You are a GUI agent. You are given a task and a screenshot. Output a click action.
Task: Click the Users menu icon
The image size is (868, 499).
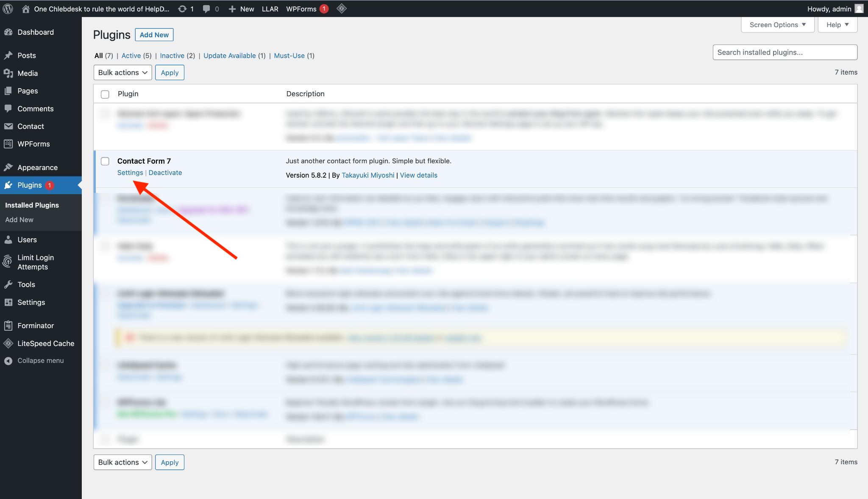[10, 239]
